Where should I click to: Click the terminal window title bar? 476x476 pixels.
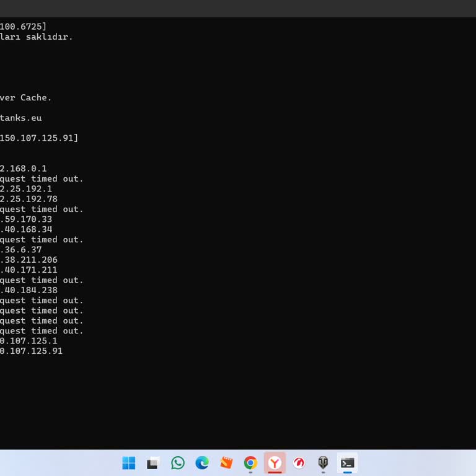tap(238, 9)
